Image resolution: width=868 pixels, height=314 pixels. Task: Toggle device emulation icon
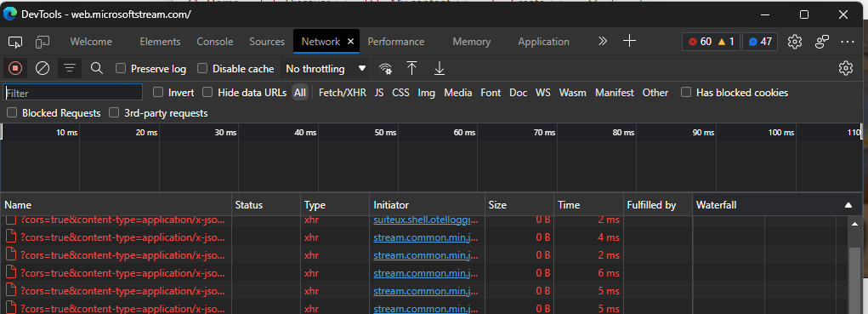[x=43, y=42]
